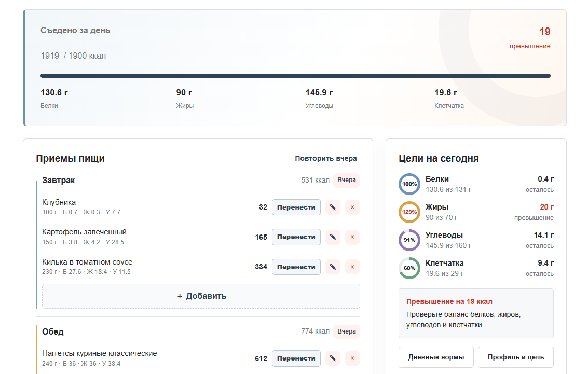The height and width of the screenshot is (374, 588).
Task: Click 774 ккал lunch total
Action: coord(315,331)
